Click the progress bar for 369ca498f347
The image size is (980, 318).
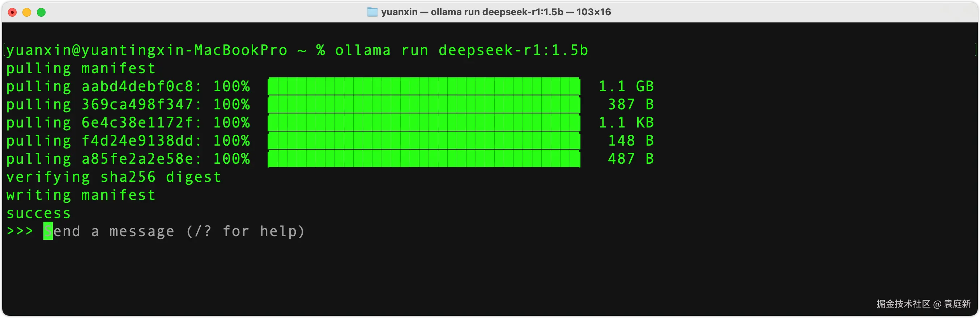click(424, 104)
